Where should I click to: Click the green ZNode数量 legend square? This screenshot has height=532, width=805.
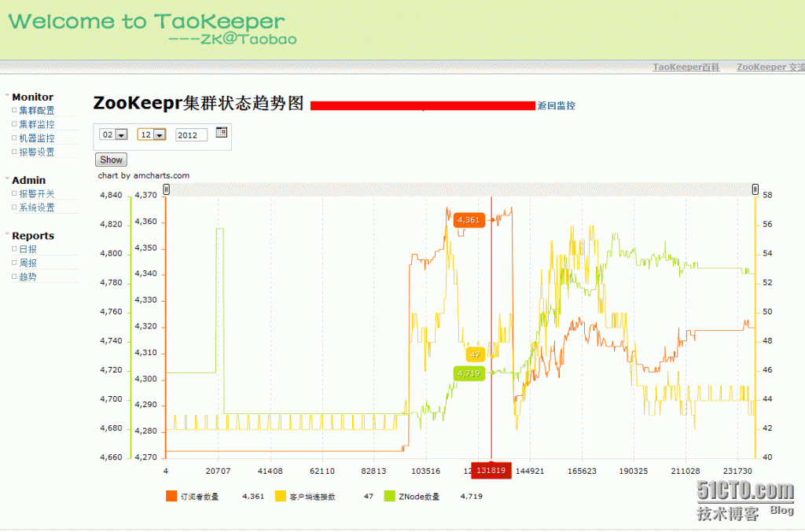tap(390, 496)
